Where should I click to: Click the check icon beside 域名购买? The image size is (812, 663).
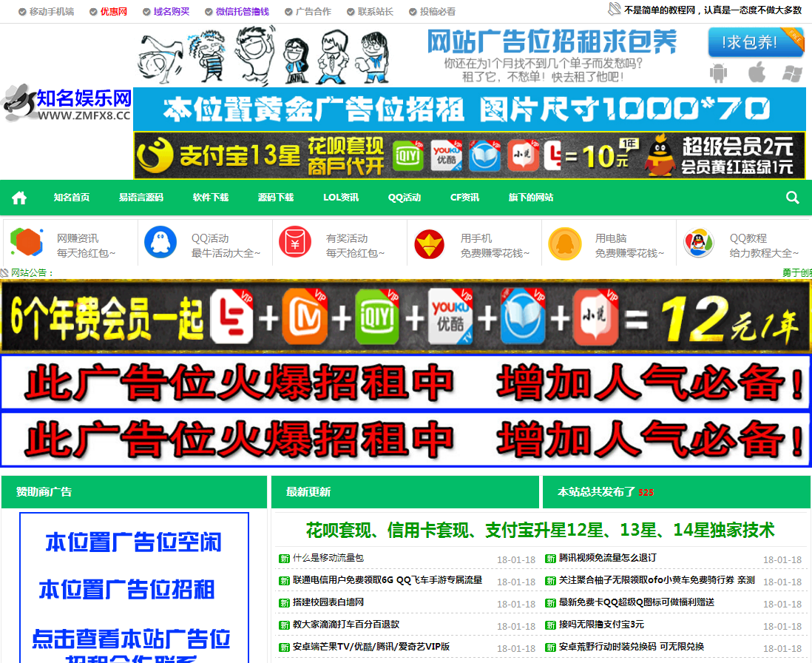(146, 12)
